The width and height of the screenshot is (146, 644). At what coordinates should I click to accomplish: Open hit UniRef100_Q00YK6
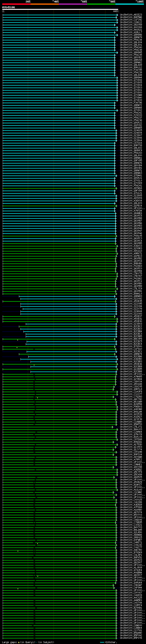(x=131, y=27)
